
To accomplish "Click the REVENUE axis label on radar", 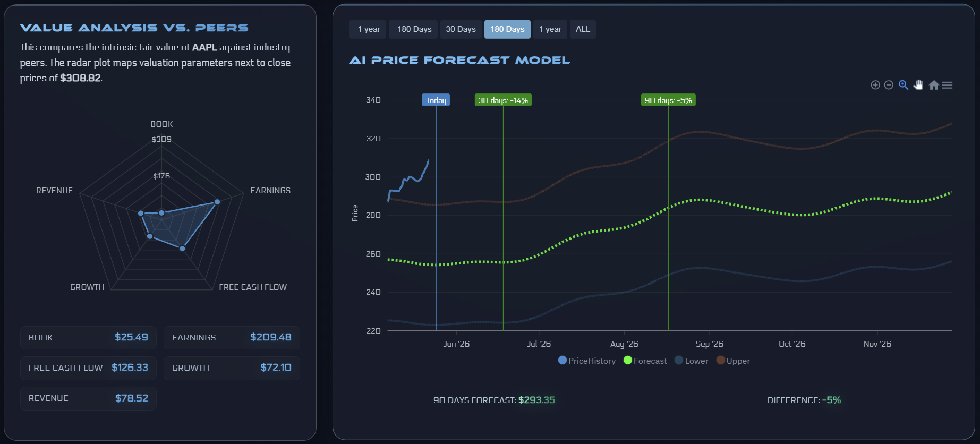I will click(54, 191).
